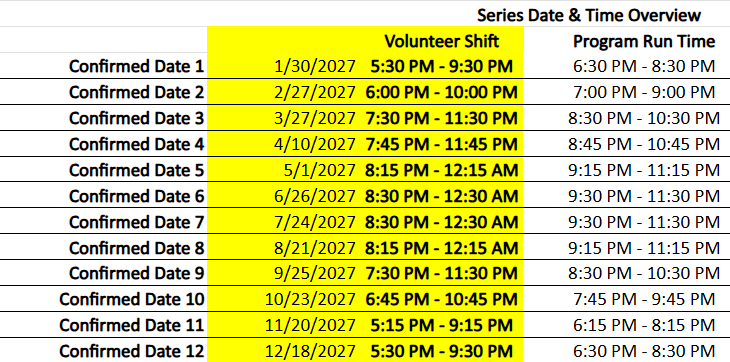Image resolution: width=730 pixels, height=362 pixels.
Task: Select the Series Date & Time Overview title
Action: coord(588,16)
